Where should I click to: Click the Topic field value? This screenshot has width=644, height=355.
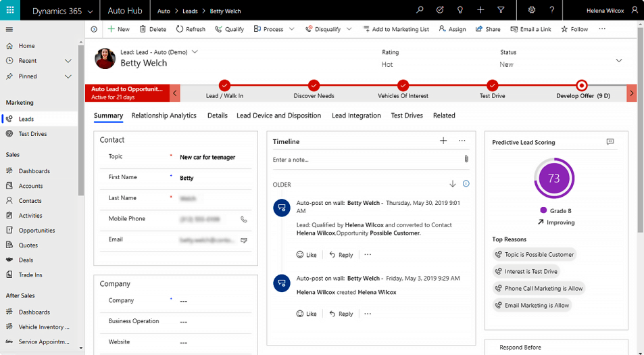point(207,157)
